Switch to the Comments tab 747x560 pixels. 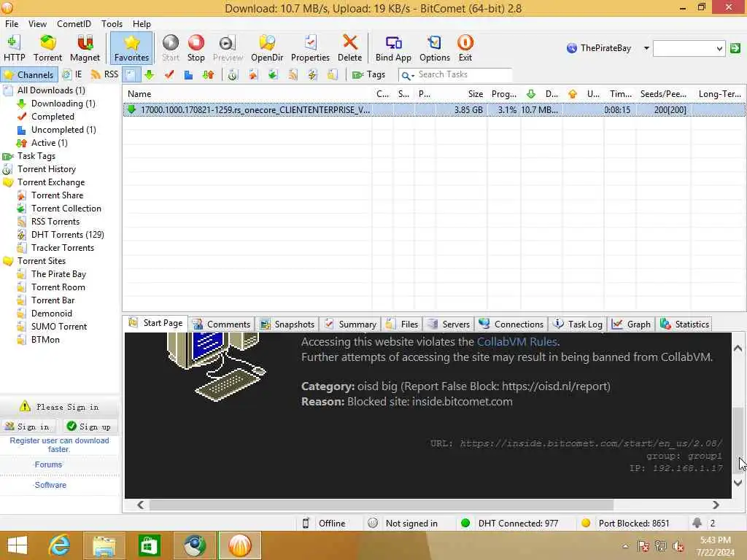(222, 324)
